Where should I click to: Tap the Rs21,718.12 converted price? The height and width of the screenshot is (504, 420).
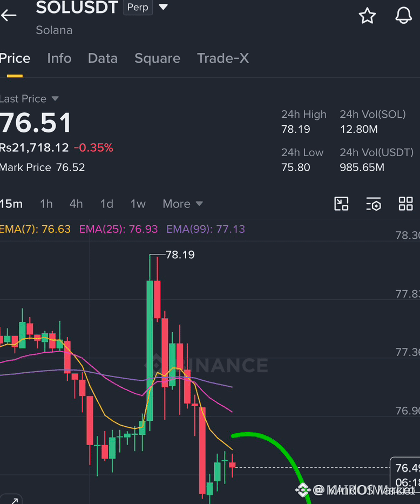tap(35, 148)
